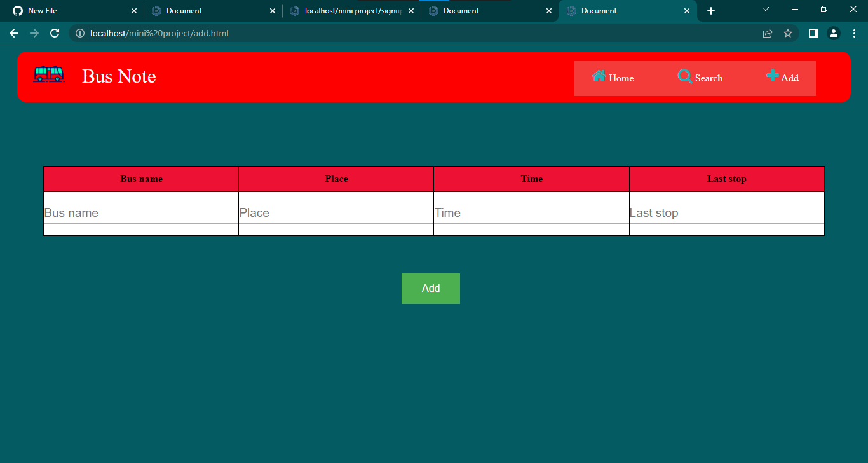Open a new browser tab

[x=711, y=11]
